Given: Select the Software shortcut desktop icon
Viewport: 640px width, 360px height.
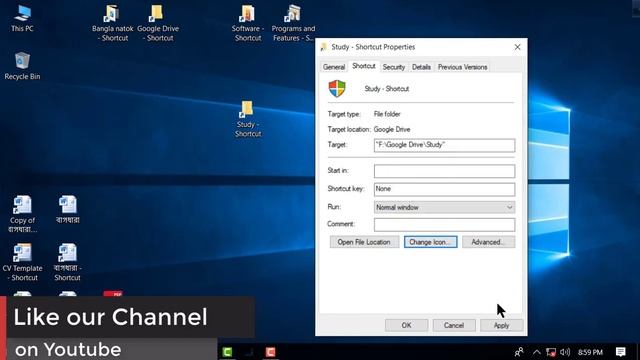Looking at the screenshot, I should 248,23.
